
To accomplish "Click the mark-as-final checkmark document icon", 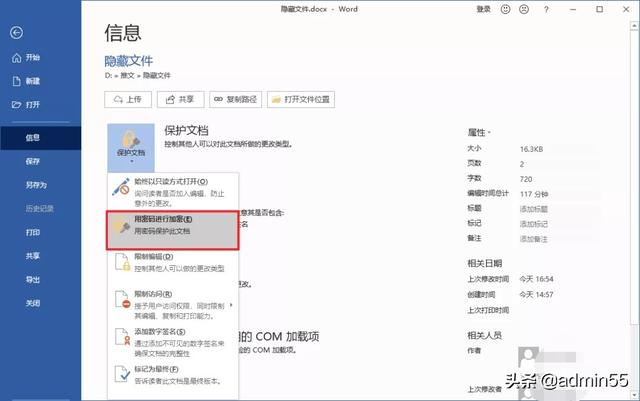I will [122, 374].
